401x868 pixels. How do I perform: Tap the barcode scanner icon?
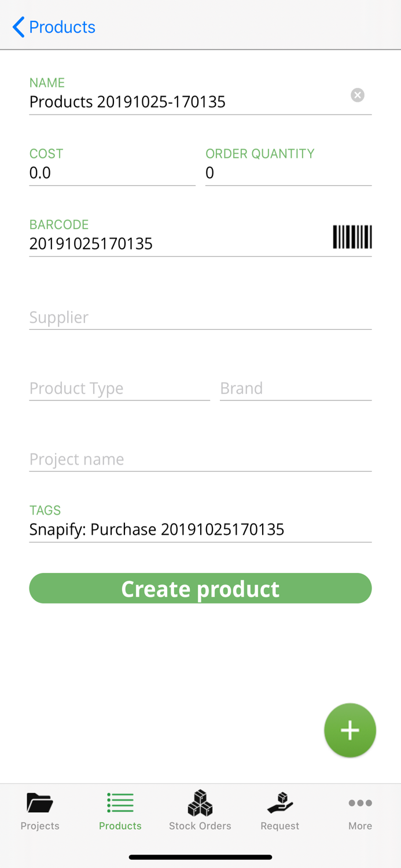point(352,237)
